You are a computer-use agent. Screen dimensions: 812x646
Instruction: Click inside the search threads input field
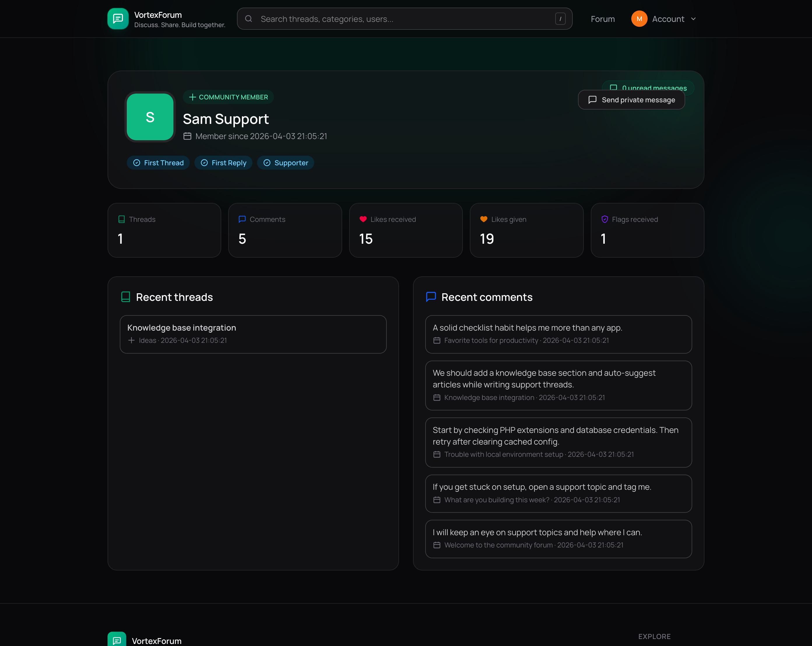[377, 18]
